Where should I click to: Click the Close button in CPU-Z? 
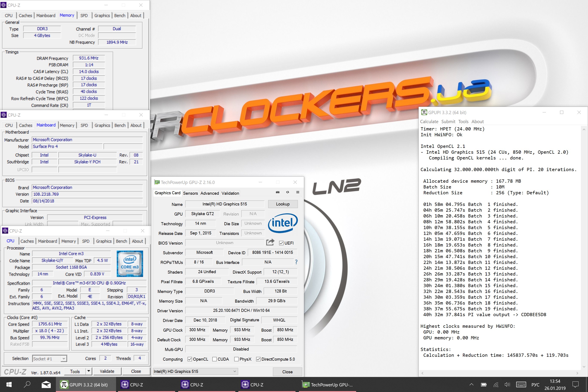136,371
